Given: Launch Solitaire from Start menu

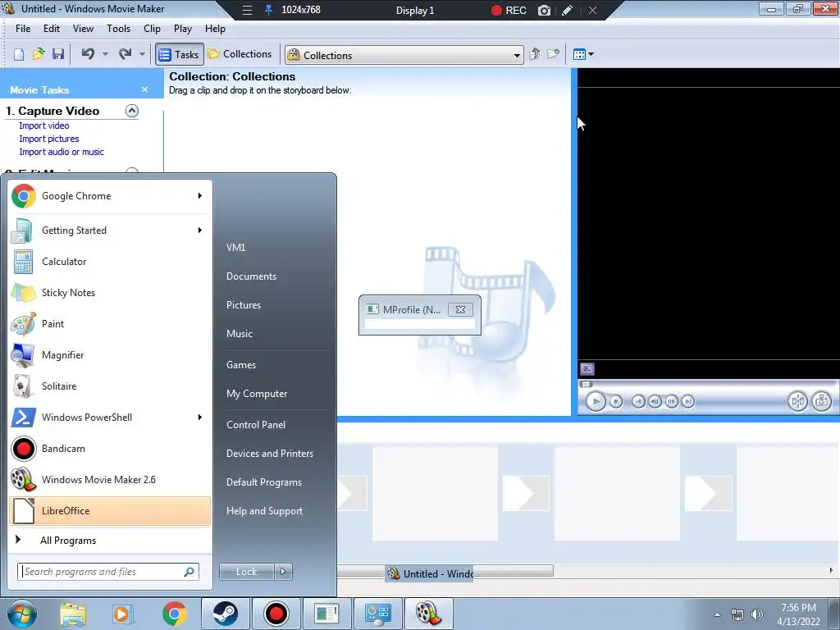Looking at the screenshot, I should (110, 386).
